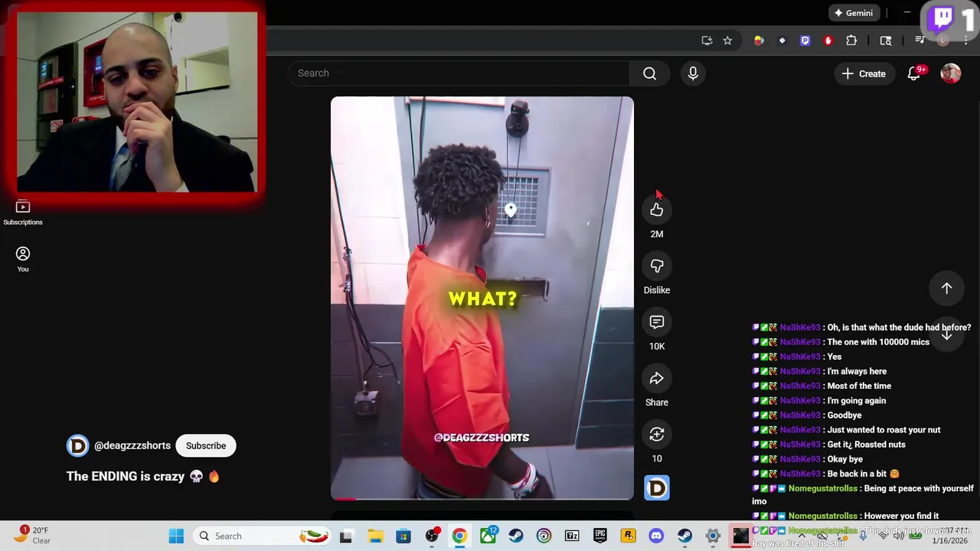Open the sound source thumbnail below Remix
The image size is (980, 551).
tap(657, 487)
